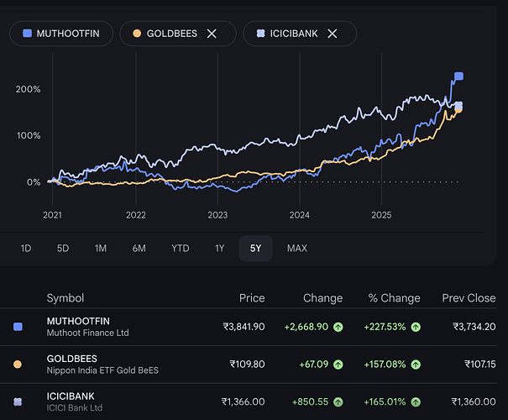
Task: Click 'ICICI Bank Ltd' company name
Action: point(75,407)
